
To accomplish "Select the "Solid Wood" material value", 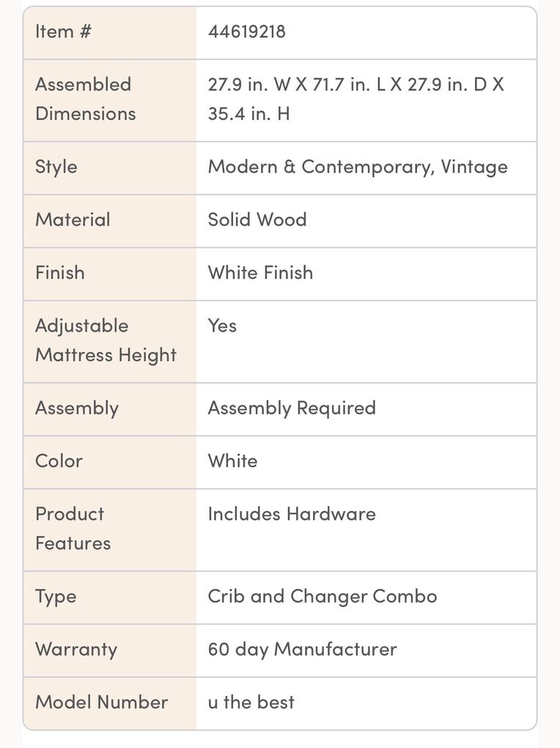I will (257, 219).
